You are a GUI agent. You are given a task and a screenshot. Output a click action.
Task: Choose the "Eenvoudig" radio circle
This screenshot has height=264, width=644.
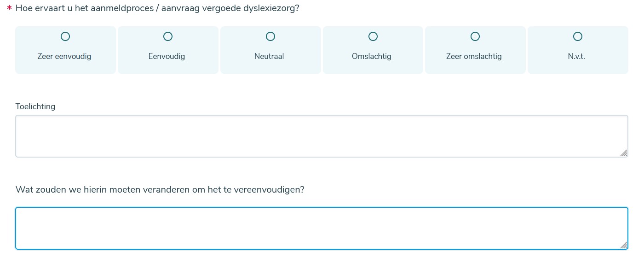[168, 36]
